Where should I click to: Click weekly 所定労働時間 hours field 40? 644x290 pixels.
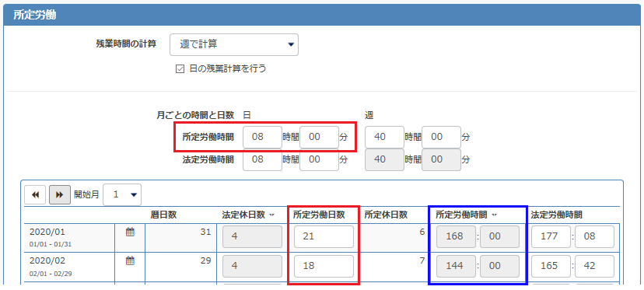(x=384, y=137)
